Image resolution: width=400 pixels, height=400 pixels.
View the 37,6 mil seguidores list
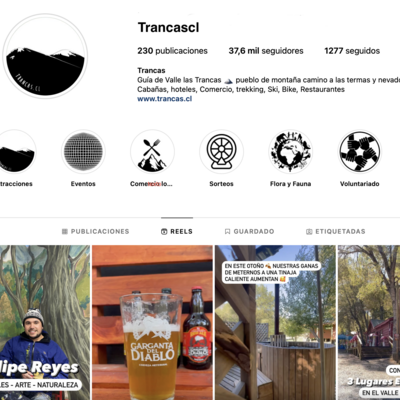tap(266, 51)
